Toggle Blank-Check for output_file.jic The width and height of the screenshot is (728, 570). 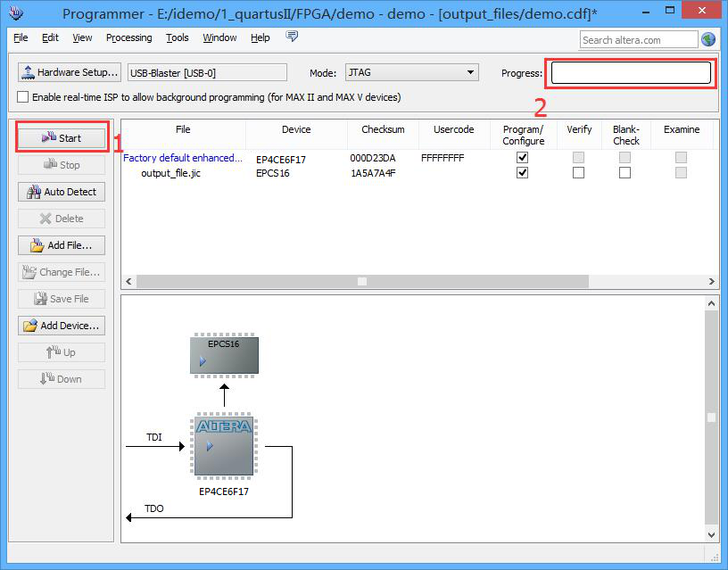[625, 173]
